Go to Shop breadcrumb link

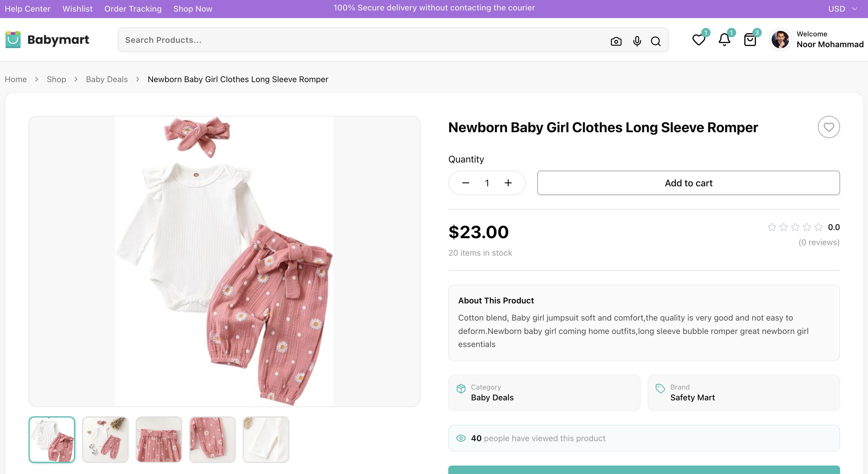(56, 79)
